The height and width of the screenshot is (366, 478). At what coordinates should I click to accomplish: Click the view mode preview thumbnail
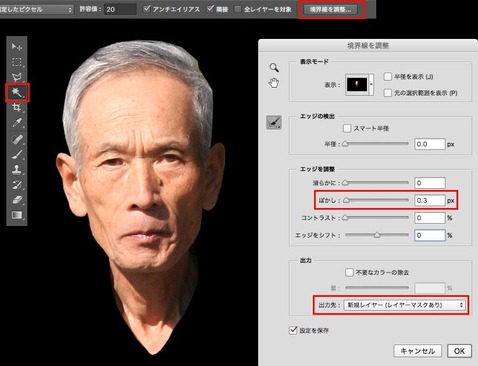click(x=357, y=84)
